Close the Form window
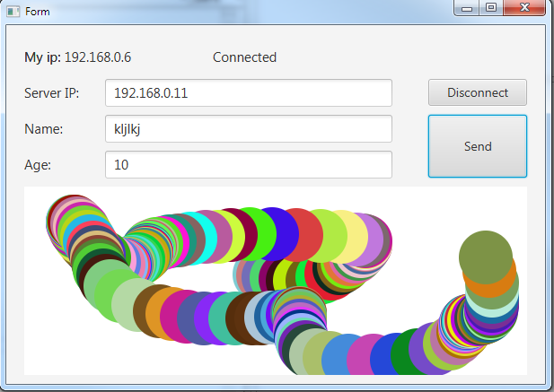Image resolution: width=554 pixels, height=392 pixels. [524, 8]
